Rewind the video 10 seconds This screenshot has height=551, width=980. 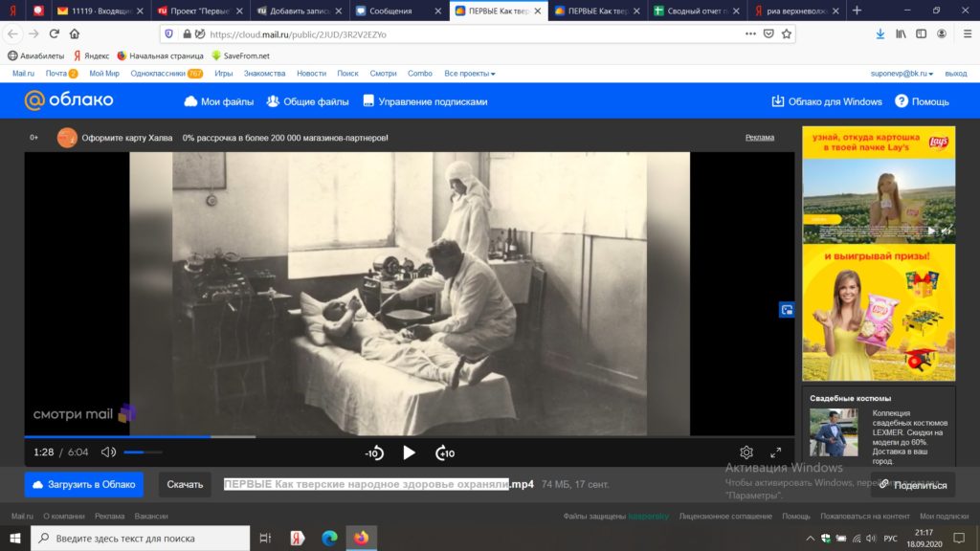point(374,451)
